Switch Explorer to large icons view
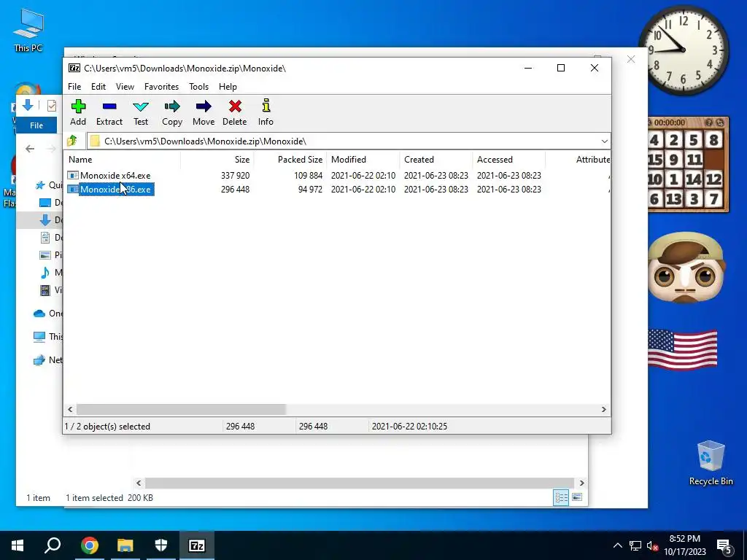The height and width of the screenshot is (560, 747). 577,497
